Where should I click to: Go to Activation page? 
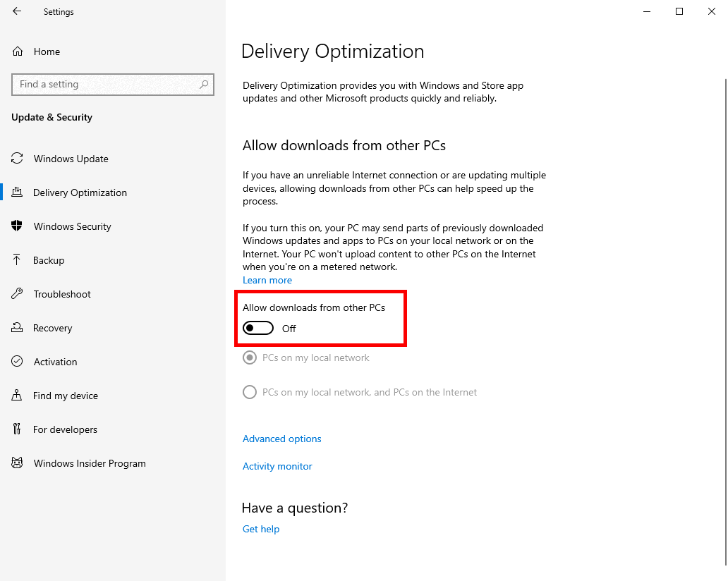(113, 362)
